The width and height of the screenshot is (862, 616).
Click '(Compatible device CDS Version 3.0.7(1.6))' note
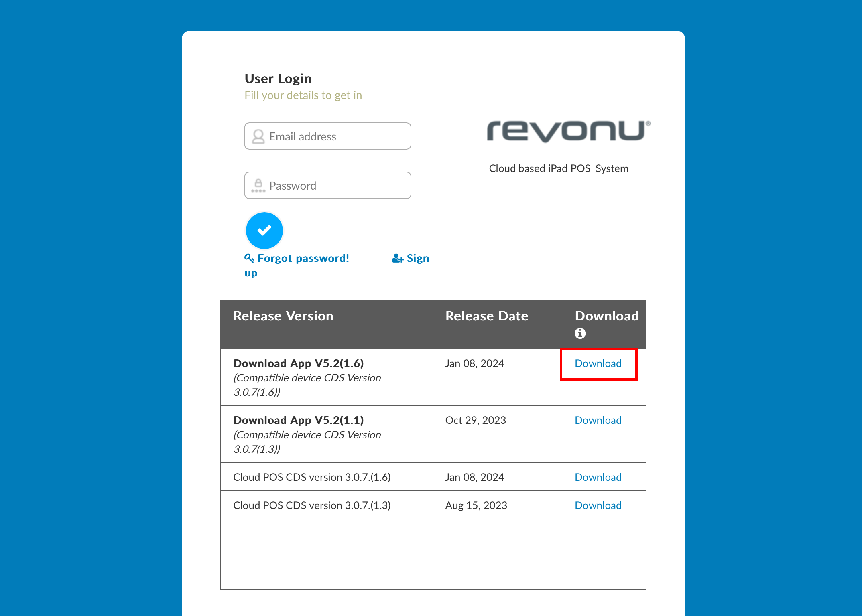pyautogui.click(x=307, y=385)
